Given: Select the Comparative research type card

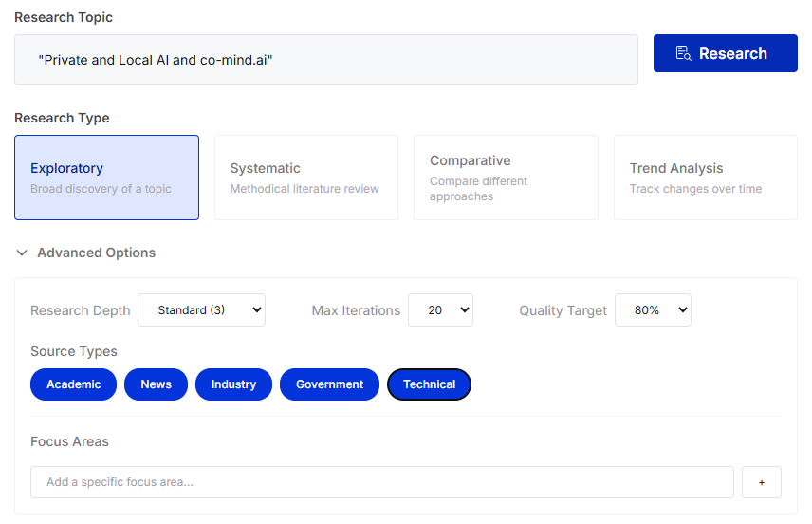Looking at the screenshot, I should pyautogui.click(x=506, y=178).
